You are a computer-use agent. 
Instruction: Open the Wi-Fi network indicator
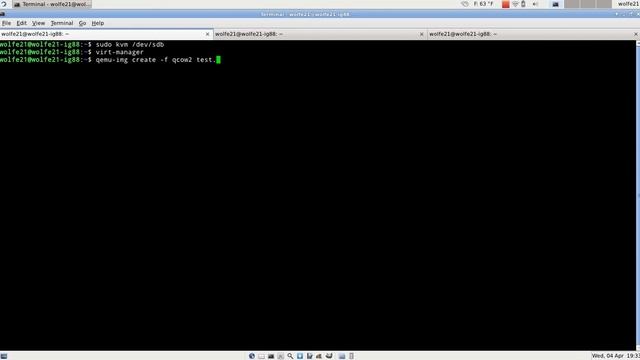[x=515, y=4]
